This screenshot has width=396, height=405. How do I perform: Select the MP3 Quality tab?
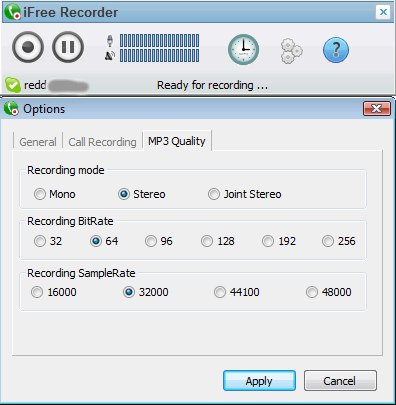point(177,141)
